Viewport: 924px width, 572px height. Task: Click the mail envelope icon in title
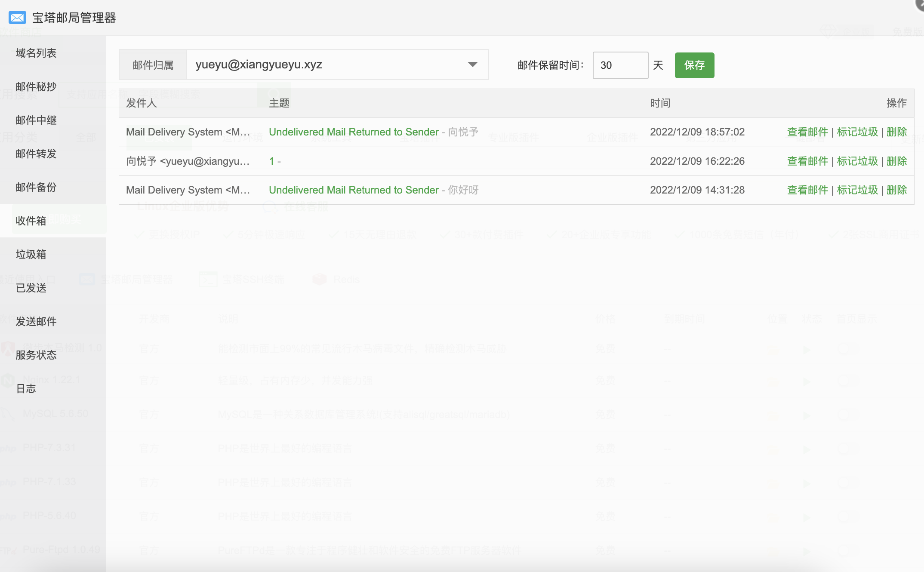click(x=17, y=18)
